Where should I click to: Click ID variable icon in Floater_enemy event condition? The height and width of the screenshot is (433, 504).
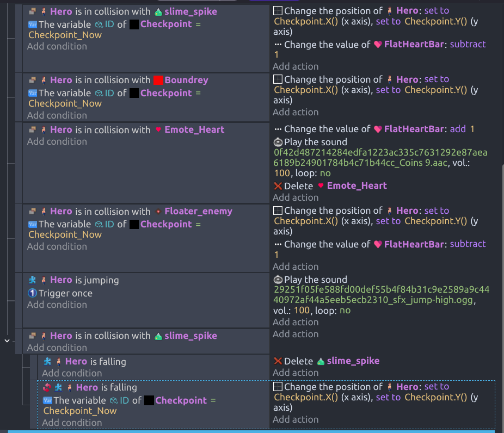(x=99, y=224)
